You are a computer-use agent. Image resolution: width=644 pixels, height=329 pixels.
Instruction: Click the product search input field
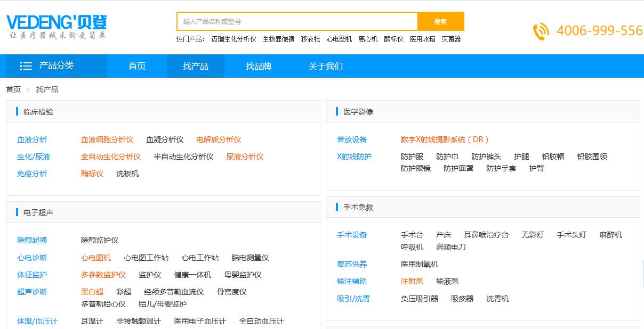point(297,21)
